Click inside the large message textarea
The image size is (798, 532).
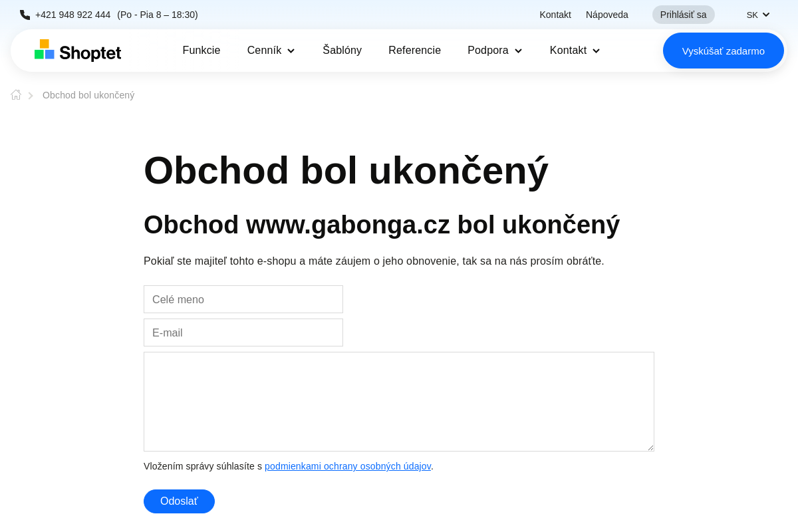coord(399,401)
